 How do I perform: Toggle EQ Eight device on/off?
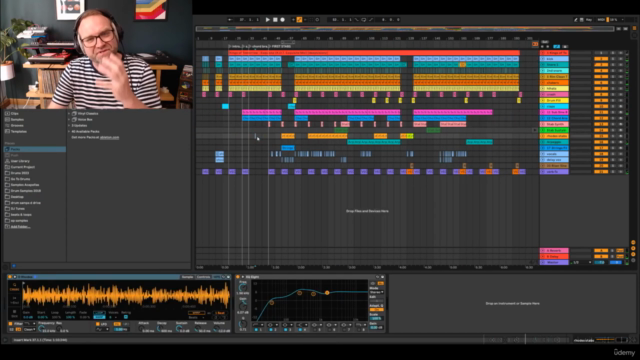point(238,277)
